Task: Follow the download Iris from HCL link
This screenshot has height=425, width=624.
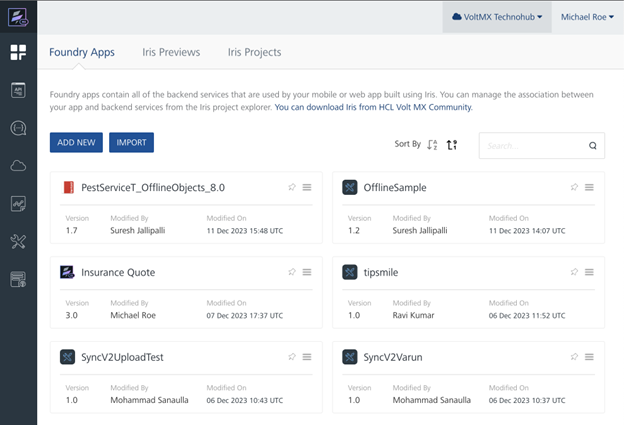Action: click(x=373, y=107)
